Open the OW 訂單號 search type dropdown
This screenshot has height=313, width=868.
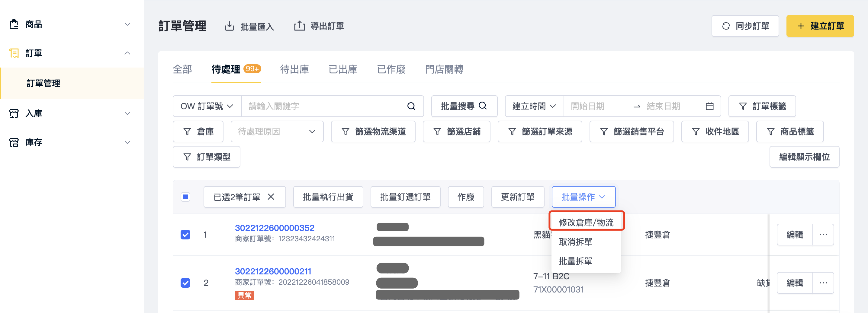(x=207, y=106)
